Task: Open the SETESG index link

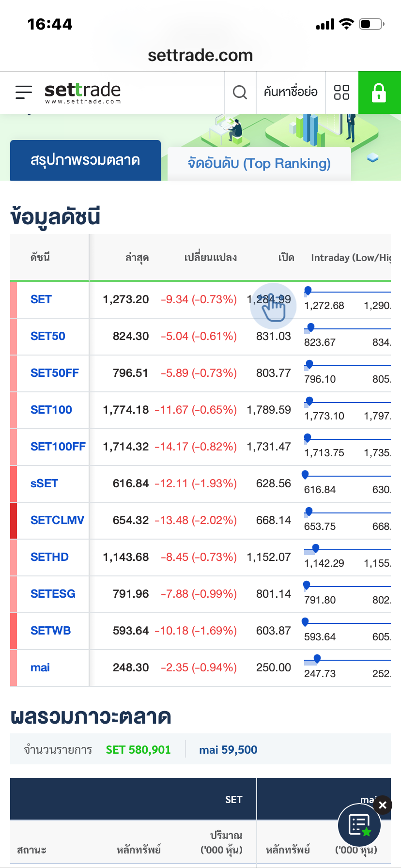Action: (53, 594)
